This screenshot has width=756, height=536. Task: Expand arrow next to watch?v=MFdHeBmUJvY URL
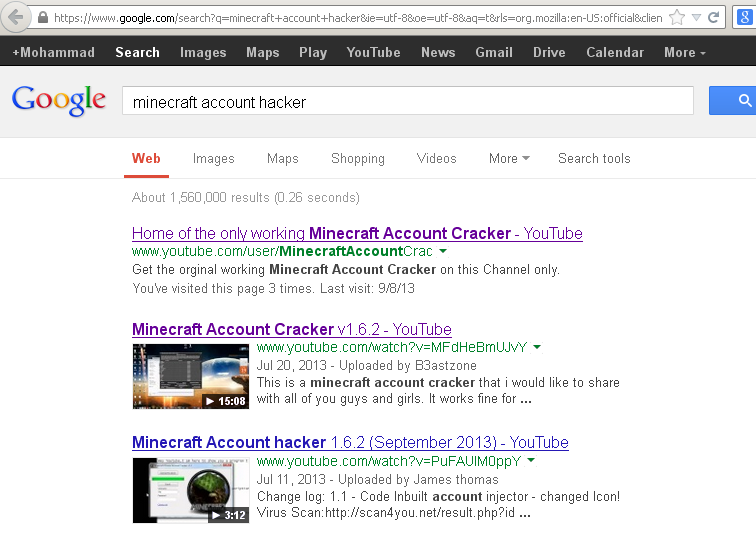pos(537,347)
